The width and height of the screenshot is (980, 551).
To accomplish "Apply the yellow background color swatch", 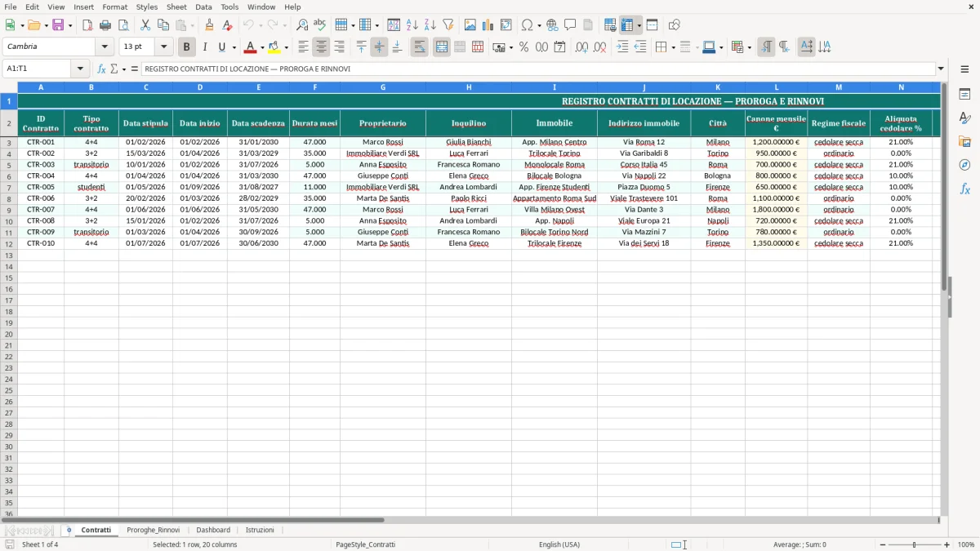I will (x=274, y=47).
